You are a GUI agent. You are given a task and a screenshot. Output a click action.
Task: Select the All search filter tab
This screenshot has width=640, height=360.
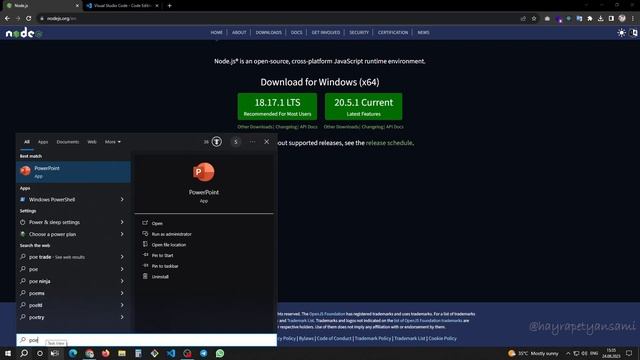click(27, 142)
